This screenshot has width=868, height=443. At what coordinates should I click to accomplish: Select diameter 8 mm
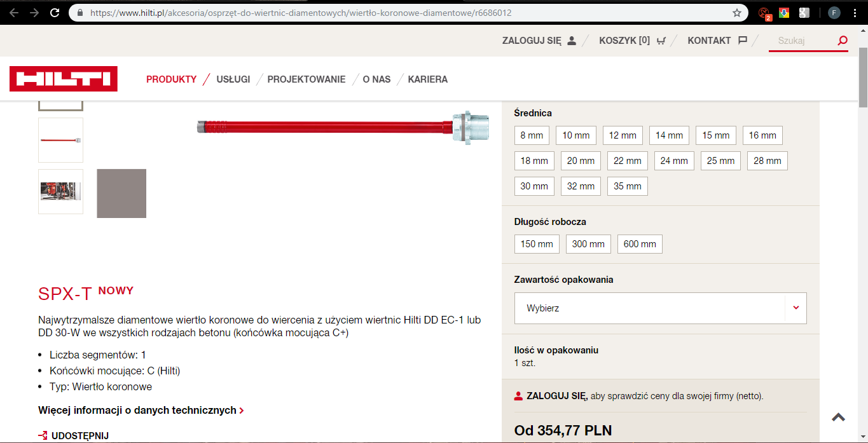click(532, 135)
